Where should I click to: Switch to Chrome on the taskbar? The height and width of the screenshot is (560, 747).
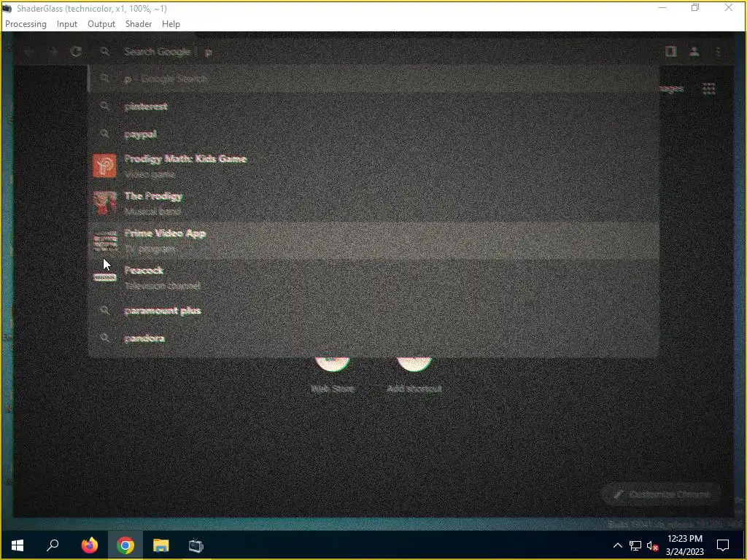pyautogui.click(x=125, y=545)
